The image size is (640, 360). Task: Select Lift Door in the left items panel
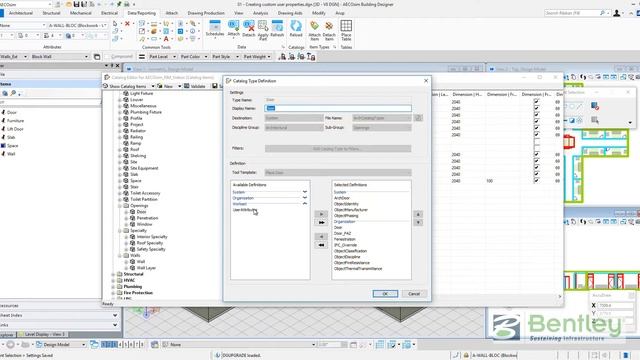(x=15, y=129)
